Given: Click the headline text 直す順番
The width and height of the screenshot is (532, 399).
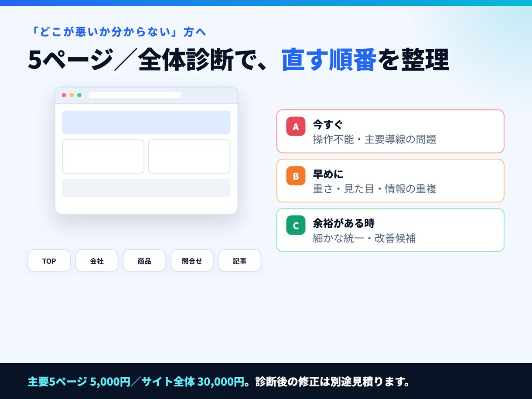Looking at the screenshot, I should [329, 60].
